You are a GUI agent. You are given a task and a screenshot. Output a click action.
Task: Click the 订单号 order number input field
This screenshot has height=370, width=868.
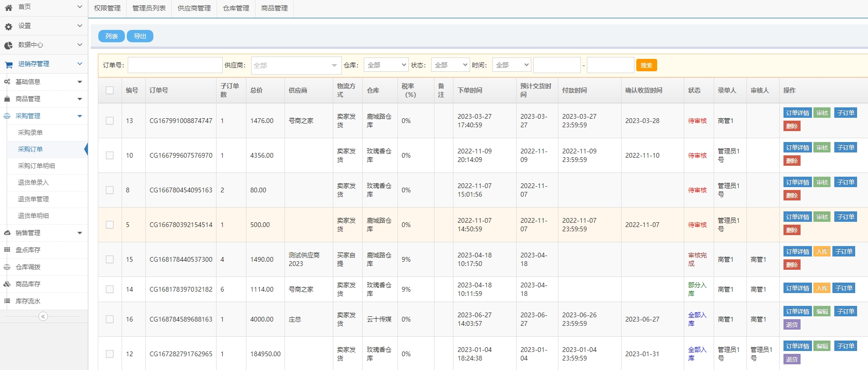[x=175, y=65]
